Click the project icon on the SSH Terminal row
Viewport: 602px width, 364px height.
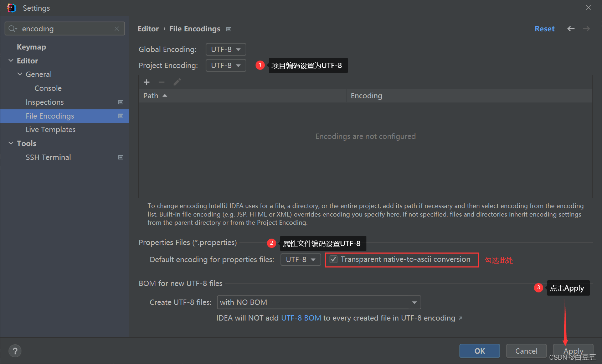tap(121, 157)
